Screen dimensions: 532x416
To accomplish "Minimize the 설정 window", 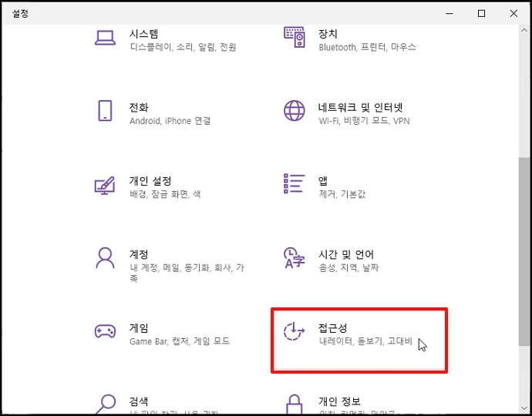I will click(x=450, y=13).
